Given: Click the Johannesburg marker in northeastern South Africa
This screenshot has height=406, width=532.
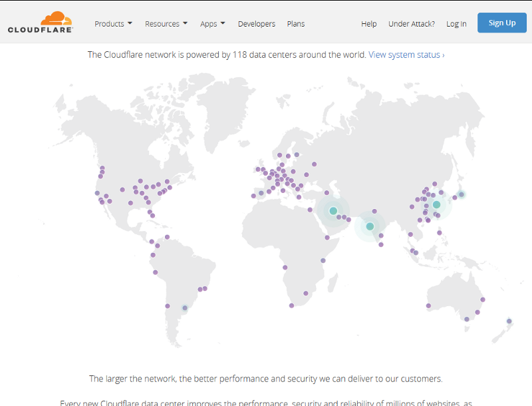Looking at the screenshot, I should (x=306, y=294).
